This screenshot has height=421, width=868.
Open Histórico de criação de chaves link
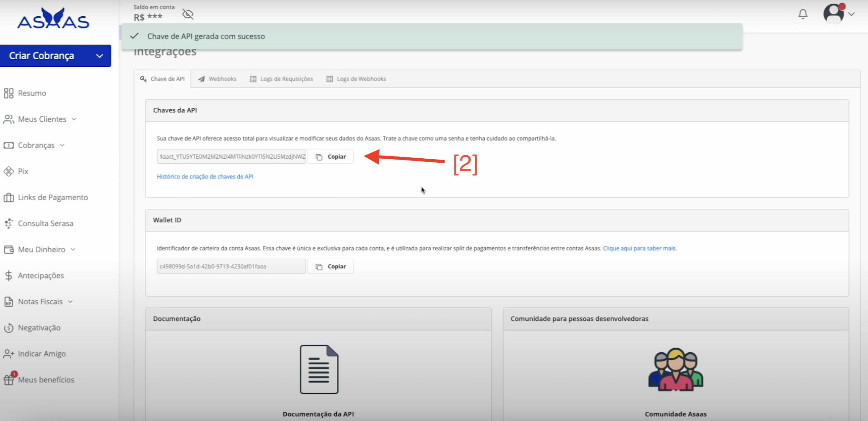tap(205, 177)
